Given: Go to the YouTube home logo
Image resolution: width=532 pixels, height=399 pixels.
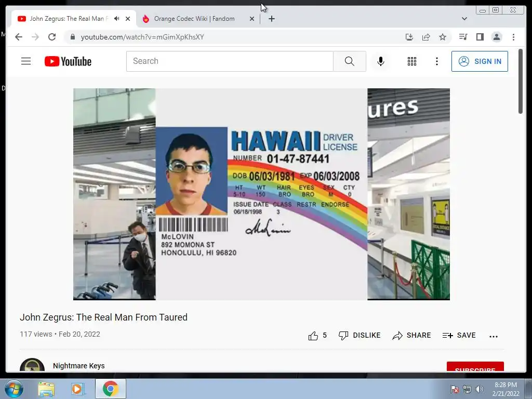Looking at the screenshot, I should 68,61.
